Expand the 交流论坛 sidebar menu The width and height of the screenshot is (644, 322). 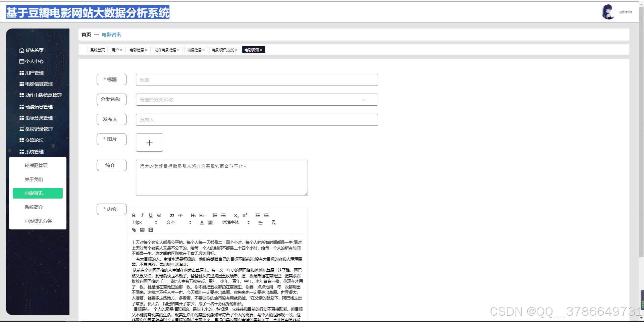point(32,140)
